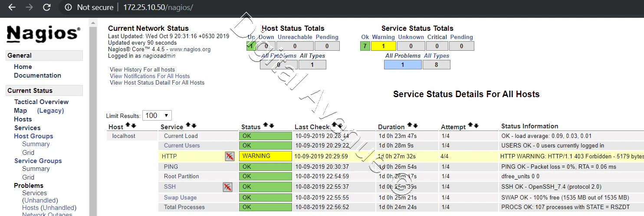Click the browser forward arrow
The width and height of the screenshot is (644, 216).
[x=29, y=7]
